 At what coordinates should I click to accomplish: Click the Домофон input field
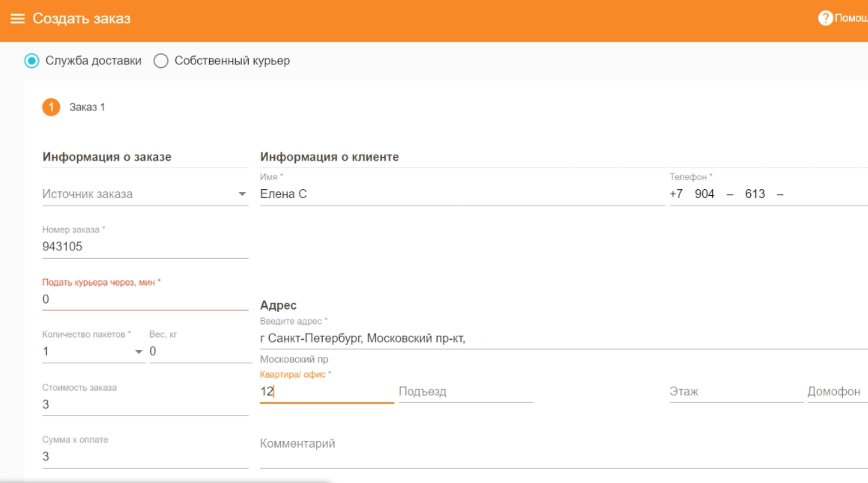[837, 392]
